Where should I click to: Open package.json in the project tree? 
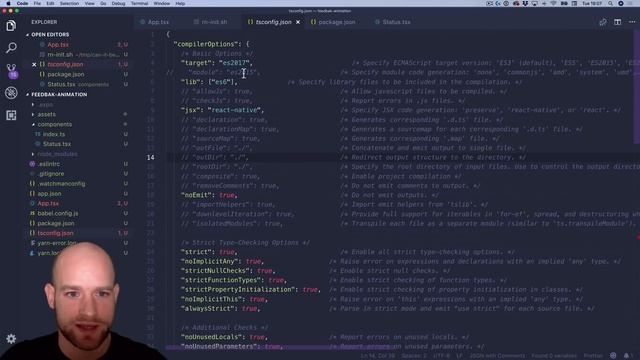click(x=56, y=224)
